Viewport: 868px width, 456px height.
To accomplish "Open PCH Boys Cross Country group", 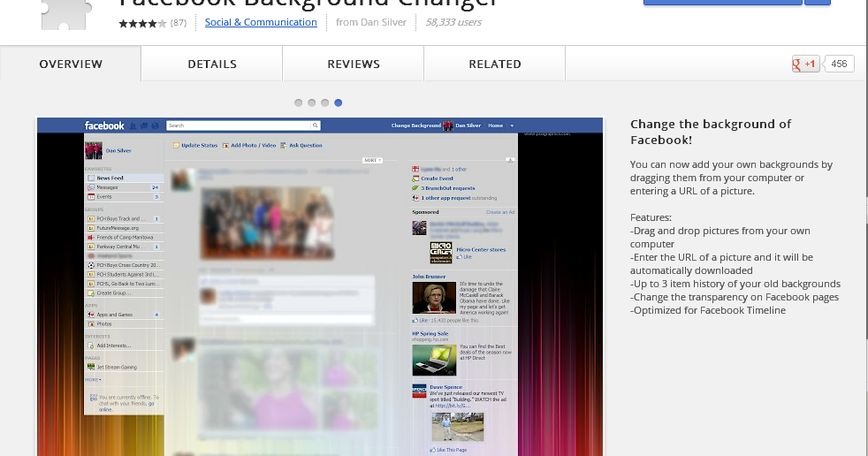I will 124,265.
